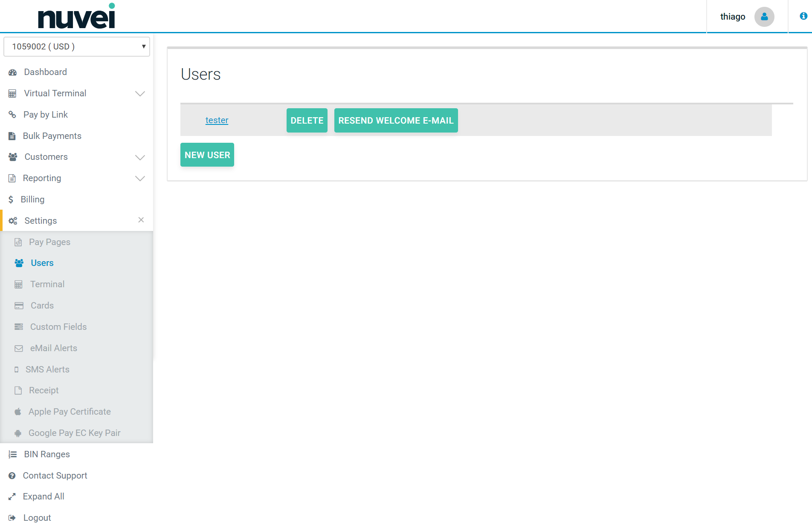Collapse Settings menu with the X

click(x=141, y=220)
